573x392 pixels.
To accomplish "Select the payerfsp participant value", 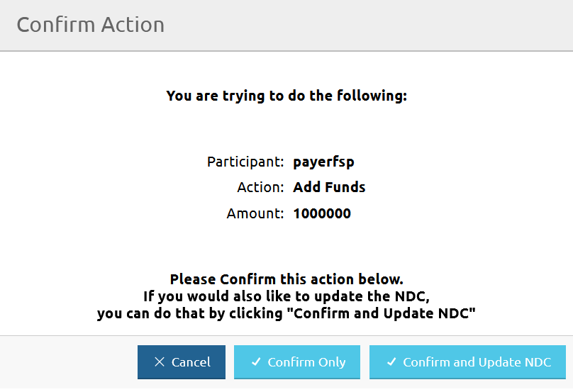I will [x=323, y=162].
